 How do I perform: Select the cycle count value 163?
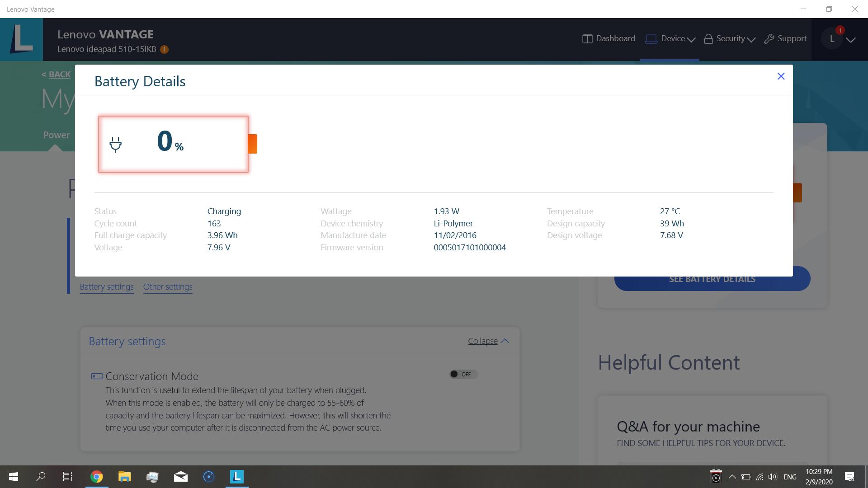214,224
